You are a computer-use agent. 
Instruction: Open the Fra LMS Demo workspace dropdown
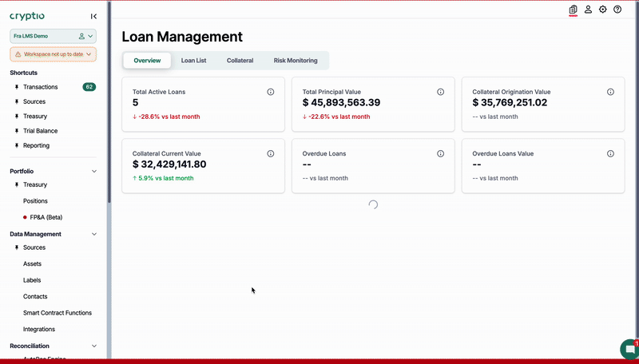53,36
